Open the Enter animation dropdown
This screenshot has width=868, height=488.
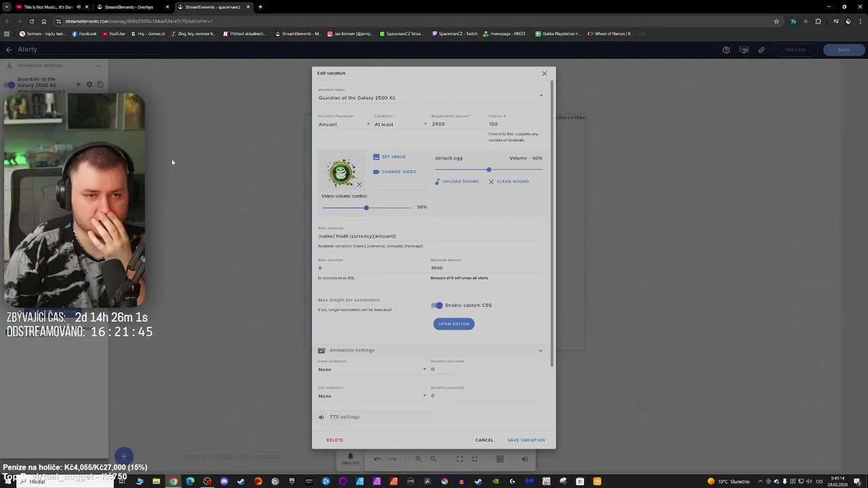(372, 369)
